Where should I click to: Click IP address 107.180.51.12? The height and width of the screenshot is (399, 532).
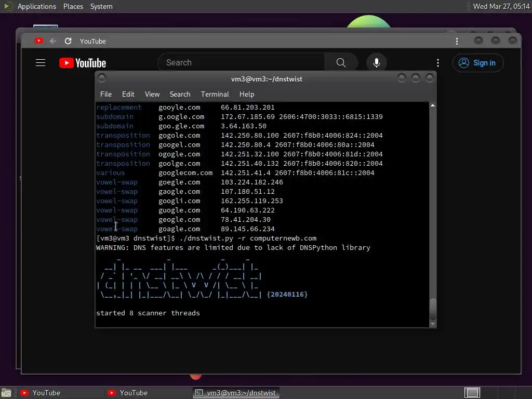(248, 192)
